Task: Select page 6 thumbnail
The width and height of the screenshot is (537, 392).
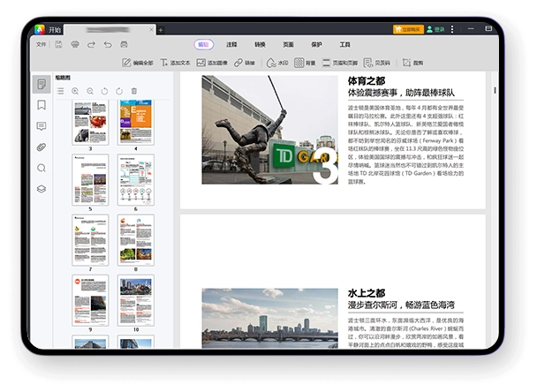Action: 136,180
